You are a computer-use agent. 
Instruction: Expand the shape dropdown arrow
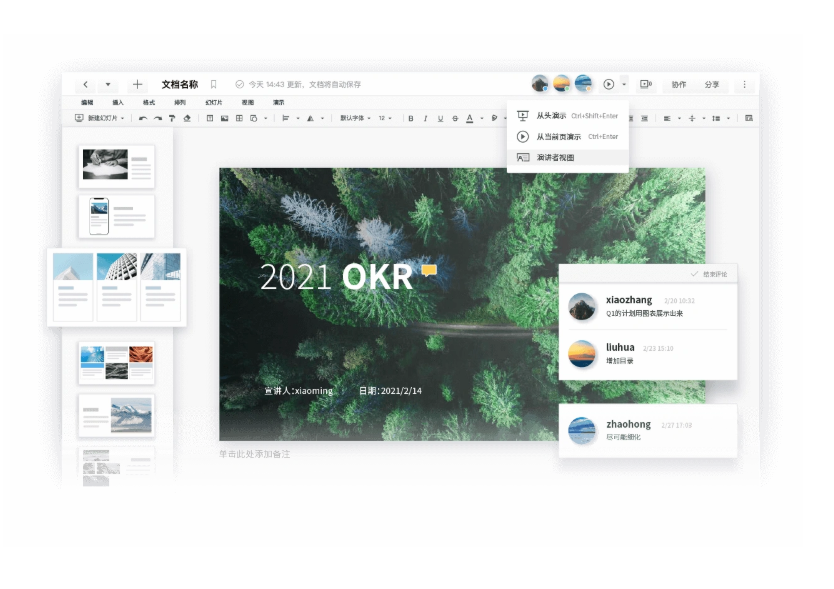tap(266, 118)
